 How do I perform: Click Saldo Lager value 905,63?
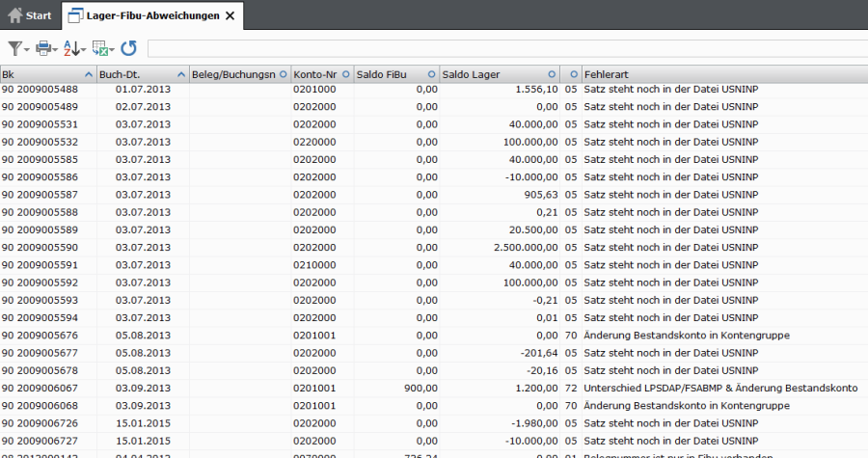[541, 195]
